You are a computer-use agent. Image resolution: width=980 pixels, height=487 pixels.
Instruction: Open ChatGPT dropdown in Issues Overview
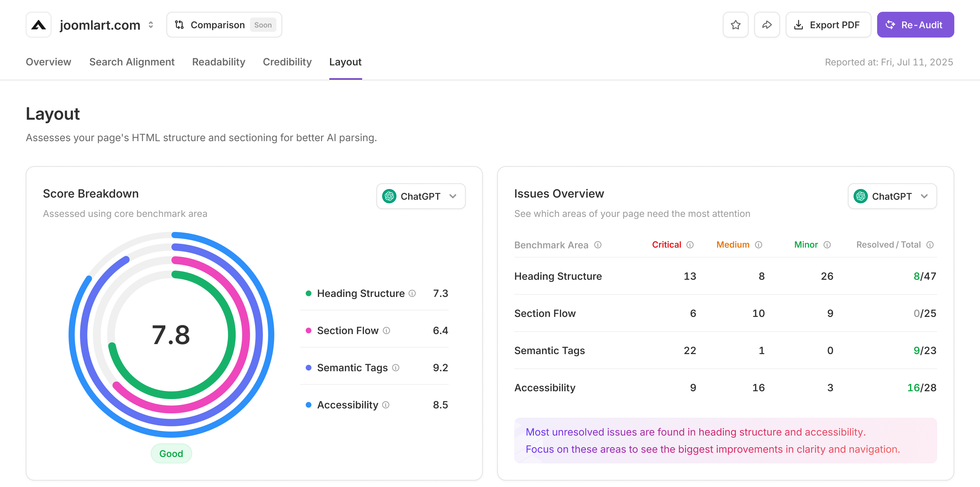coord(892,196)
